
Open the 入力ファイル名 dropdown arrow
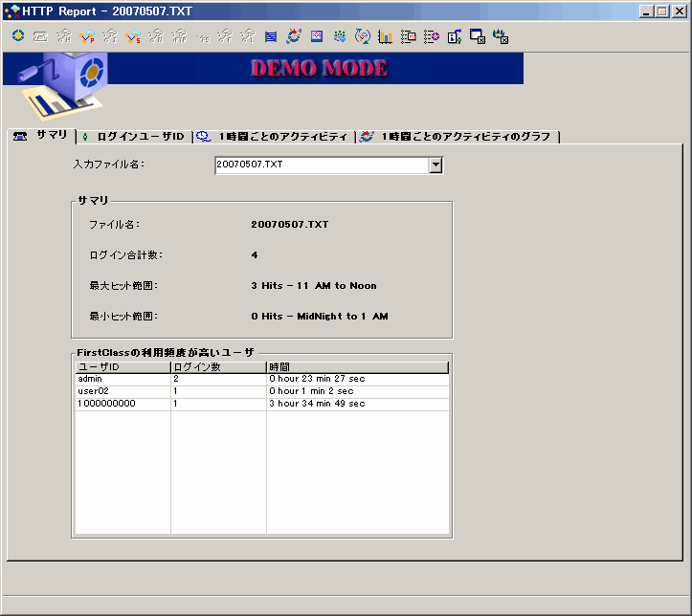[x=435, y=165]
